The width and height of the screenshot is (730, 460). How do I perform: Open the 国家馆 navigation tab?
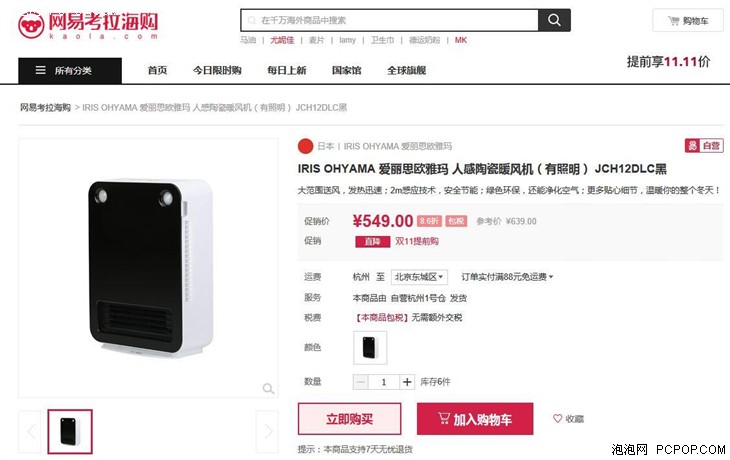coord(346,70)
